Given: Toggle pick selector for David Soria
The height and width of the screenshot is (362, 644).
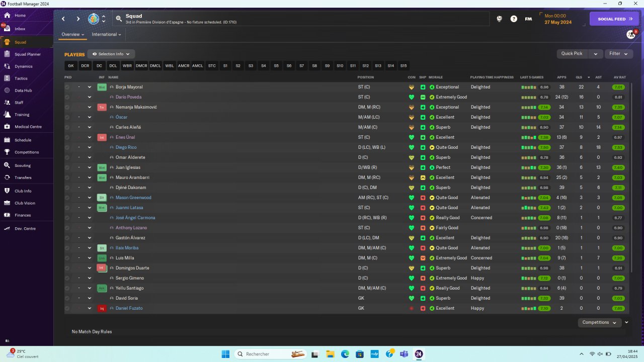Looking at the screenshot, I should (67, 298).
